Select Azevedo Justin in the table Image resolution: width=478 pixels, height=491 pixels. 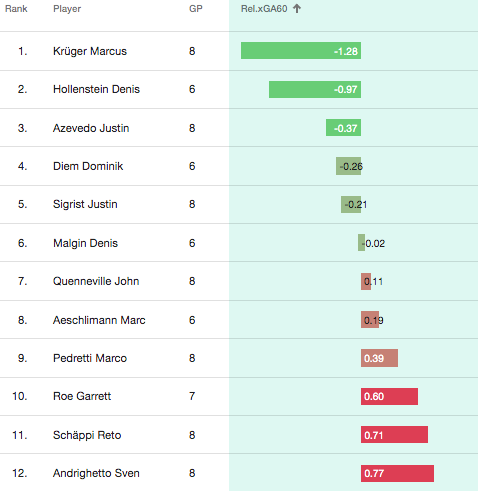[91, 128]
